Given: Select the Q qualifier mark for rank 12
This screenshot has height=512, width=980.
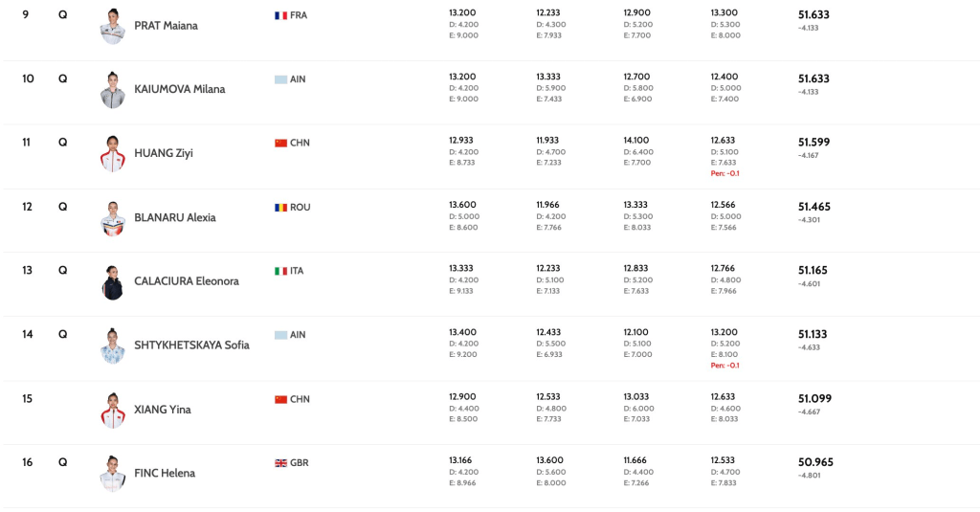Looking at the screenshot, I should (x=63, y=207).
